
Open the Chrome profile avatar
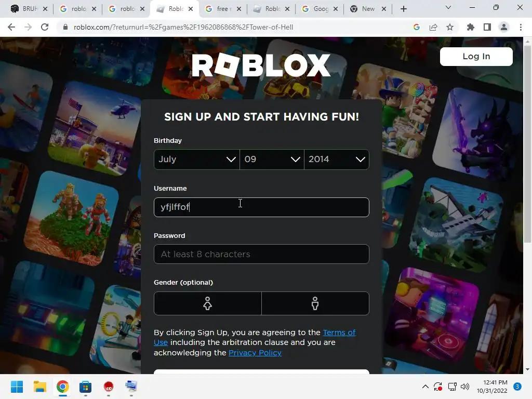tap(504, 27)
